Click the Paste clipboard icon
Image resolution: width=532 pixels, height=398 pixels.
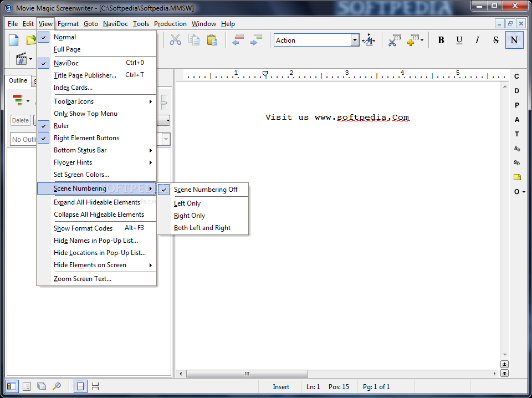click(x=212, y=40)
